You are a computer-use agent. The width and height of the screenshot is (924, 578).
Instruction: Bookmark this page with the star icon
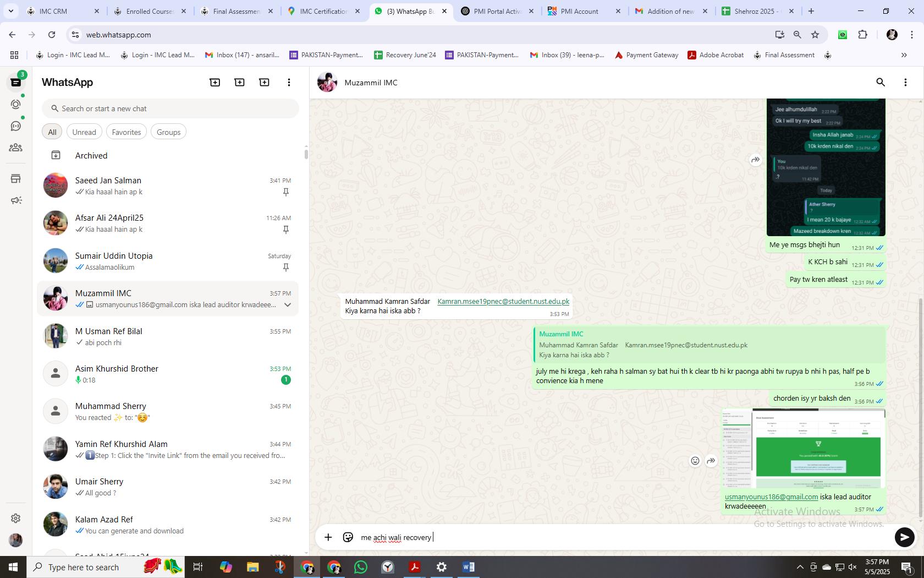[x=815, y=35]
